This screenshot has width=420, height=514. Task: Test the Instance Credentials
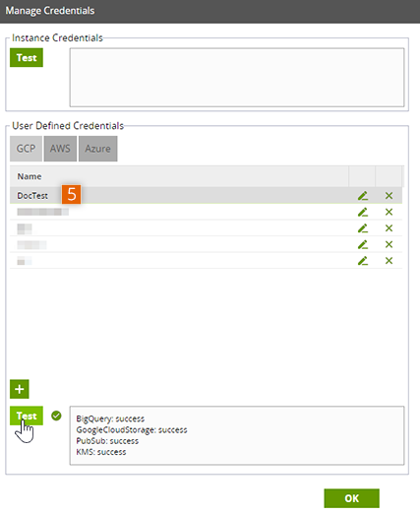pyautogui.click(x=27, y=58)
